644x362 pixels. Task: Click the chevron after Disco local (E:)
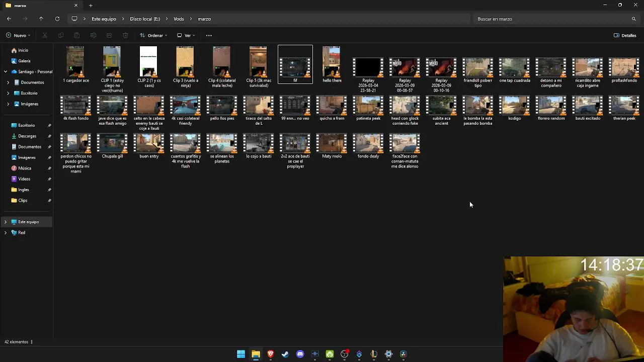(167, 19)
